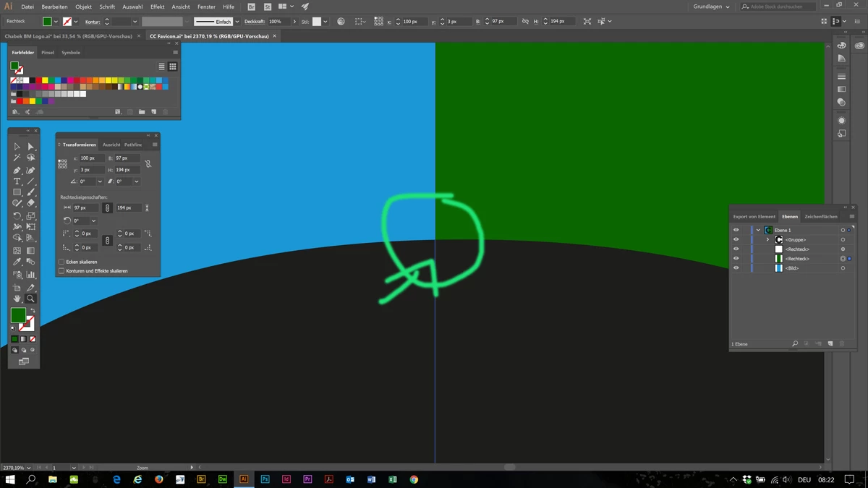Open the fill color dropdown
Image resolution: width=868 pixels, height=488 pixels.
coord(56,22)
